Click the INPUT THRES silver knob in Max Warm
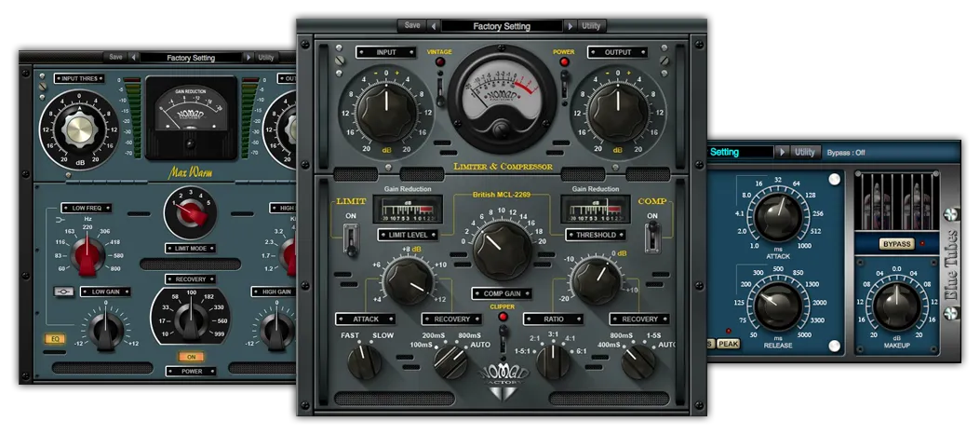Screen dimensions: 980x435 [79, 129]
